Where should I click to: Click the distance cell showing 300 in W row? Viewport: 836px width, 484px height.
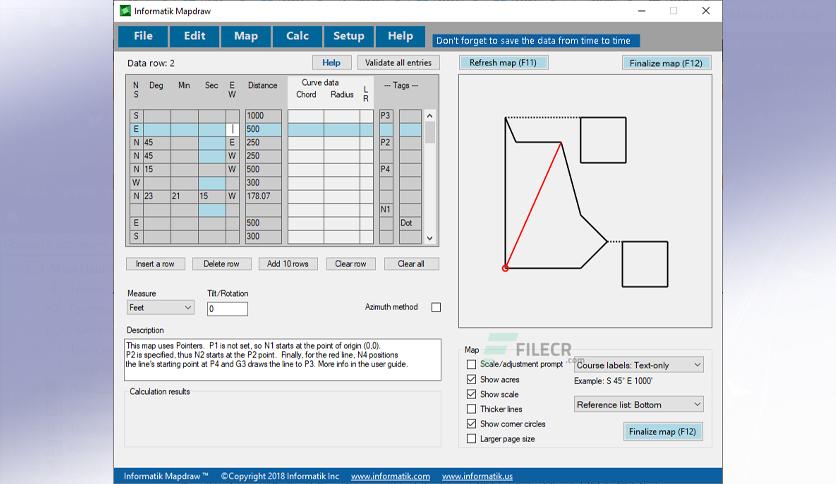[263, 183]
